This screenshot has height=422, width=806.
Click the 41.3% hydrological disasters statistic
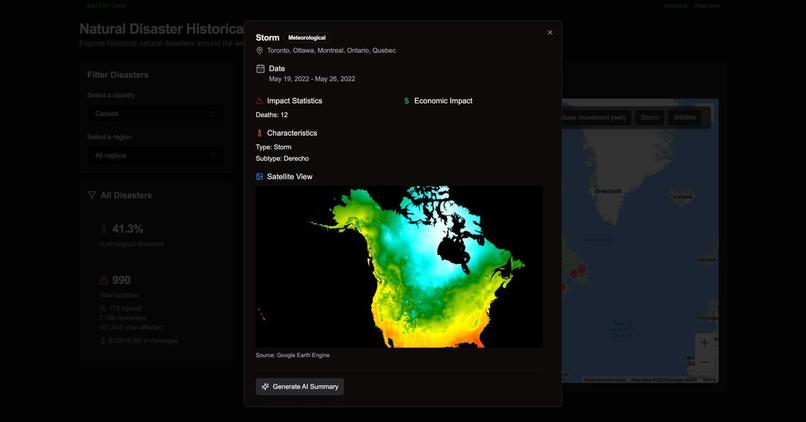coord(127,229)
